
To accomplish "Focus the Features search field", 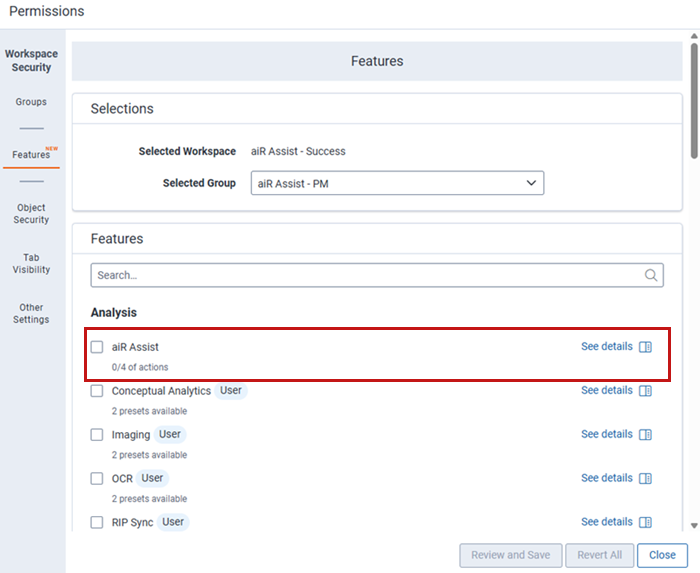I will pos(377,275).
